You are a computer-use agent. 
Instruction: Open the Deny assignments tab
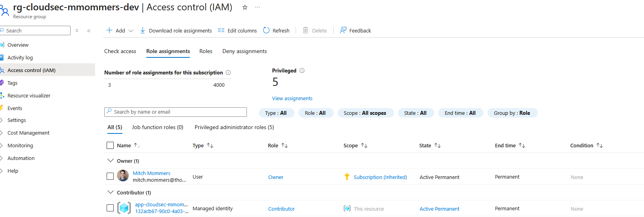245,51
